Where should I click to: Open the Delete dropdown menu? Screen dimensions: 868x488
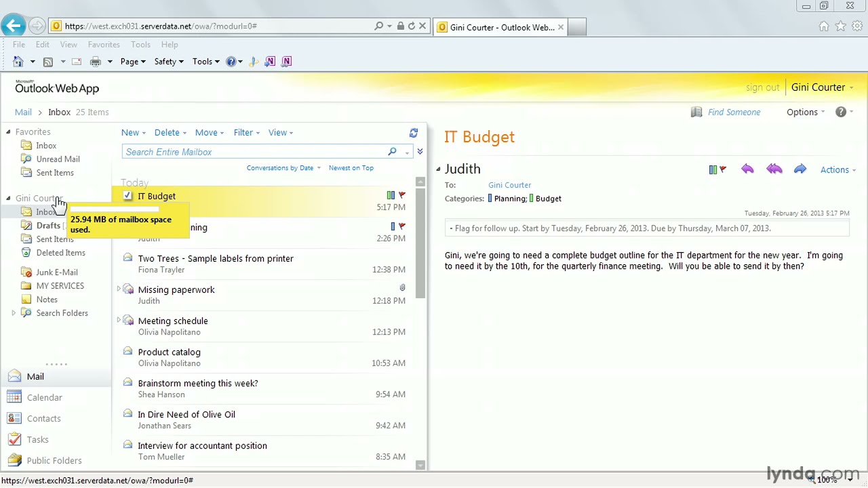point(170,133)
